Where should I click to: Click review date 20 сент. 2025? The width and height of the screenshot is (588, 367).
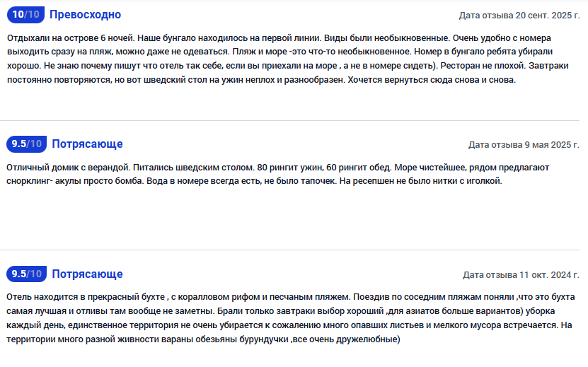519,15
